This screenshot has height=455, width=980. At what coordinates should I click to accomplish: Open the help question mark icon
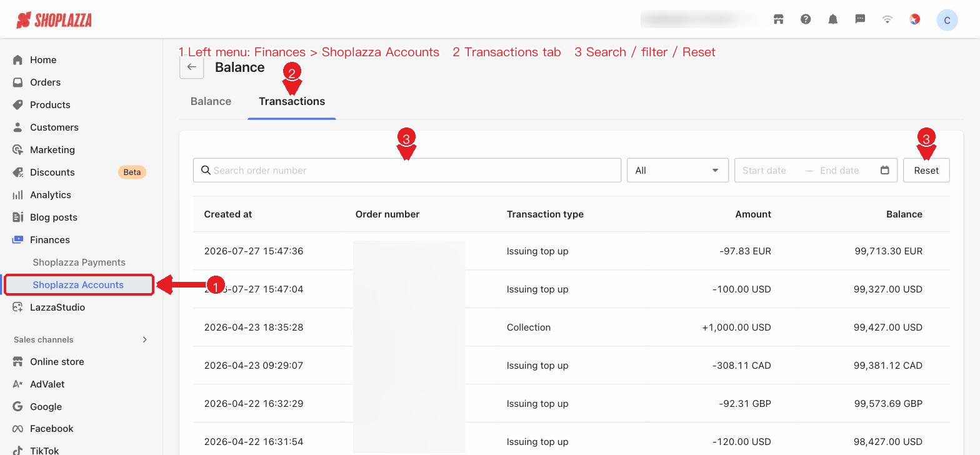click(806, 19)
